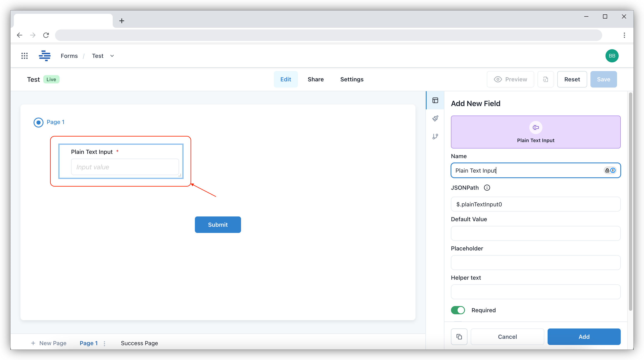Viewport: 644px width, 360px height.
Task: Expand the Test form dropdown
Action: tap(111, 56)
